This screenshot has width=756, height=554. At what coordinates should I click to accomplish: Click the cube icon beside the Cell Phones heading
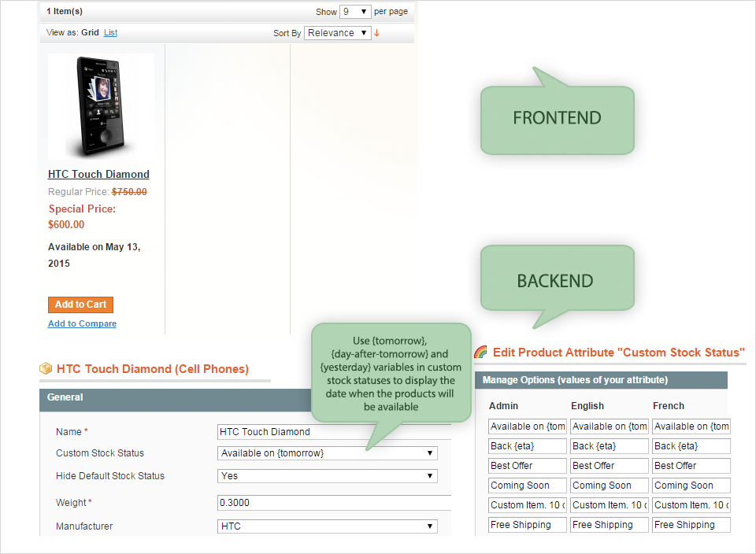coord(46,368)
